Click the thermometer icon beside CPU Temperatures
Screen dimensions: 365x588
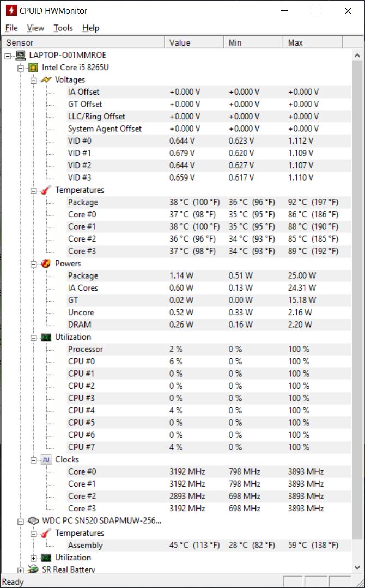click(46, 190)
